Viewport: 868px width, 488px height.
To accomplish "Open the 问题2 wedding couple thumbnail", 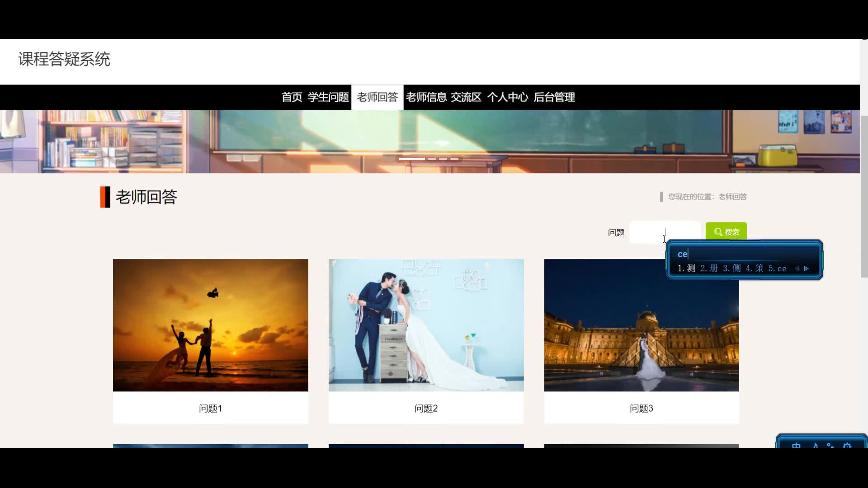I will click(x=426, y=325).
